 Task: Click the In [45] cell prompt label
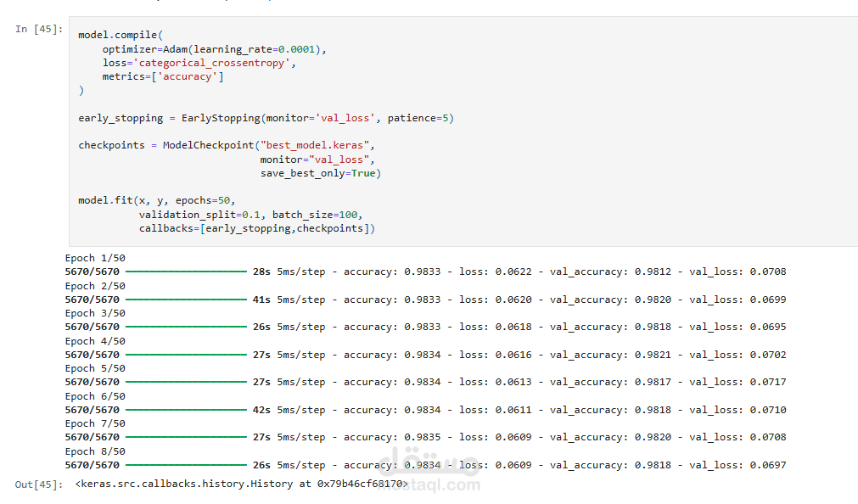[x=39, y=29]
